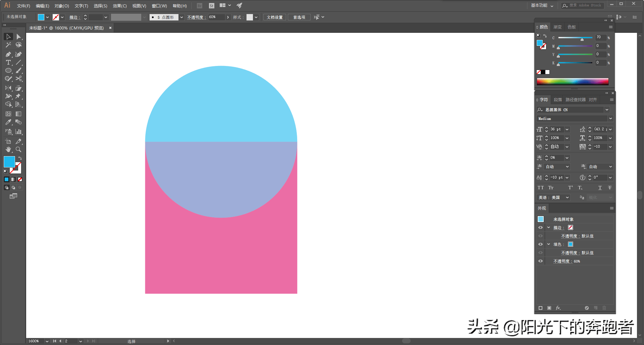Select the Pen tool
The image size is (644, 345).
tap(8, 54)
